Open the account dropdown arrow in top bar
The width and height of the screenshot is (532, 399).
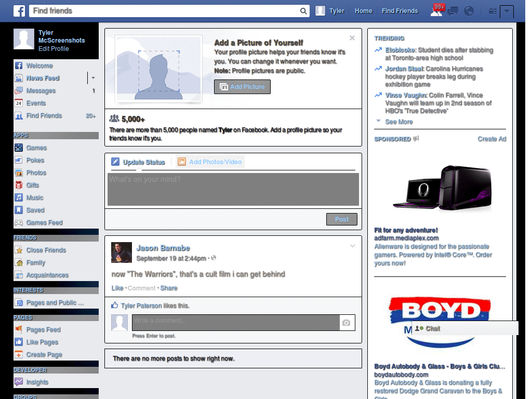[x=507, y=11]
